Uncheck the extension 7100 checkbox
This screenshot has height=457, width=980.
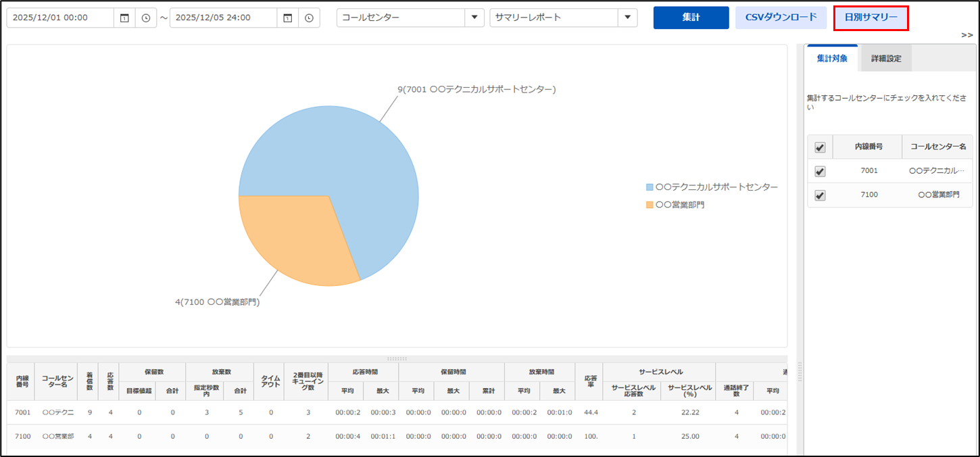pyautogui.click(x=820, y=195)
